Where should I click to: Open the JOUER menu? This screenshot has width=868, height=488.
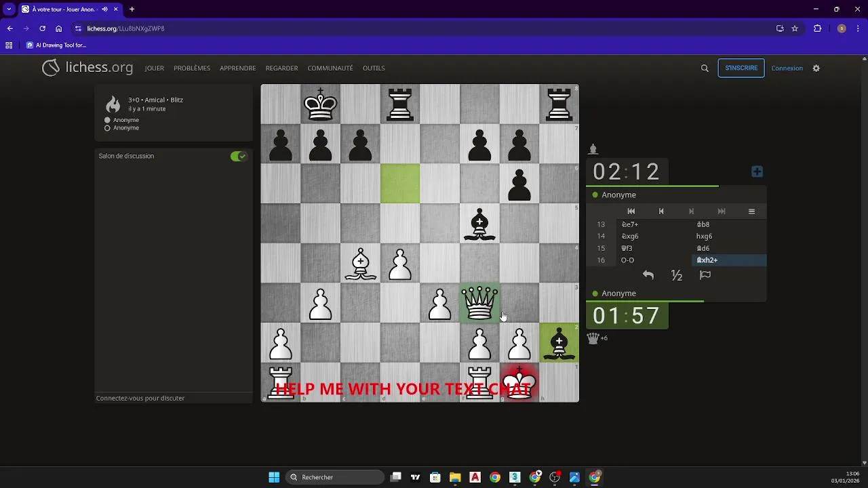[155, 68]
